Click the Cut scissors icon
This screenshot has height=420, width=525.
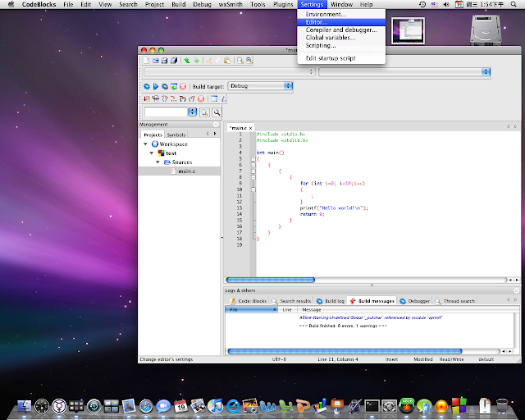209,60
